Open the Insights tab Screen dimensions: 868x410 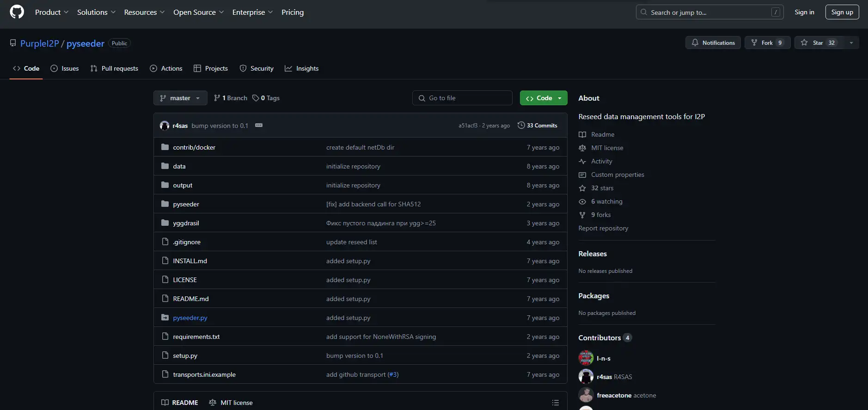tap(302, 68)
